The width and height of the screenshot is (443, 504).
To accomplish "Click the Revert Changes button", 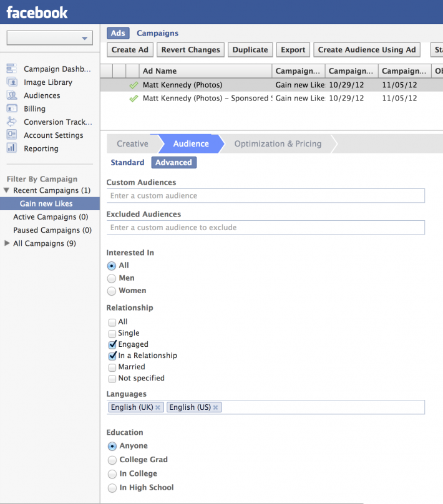I will point(191,50).
